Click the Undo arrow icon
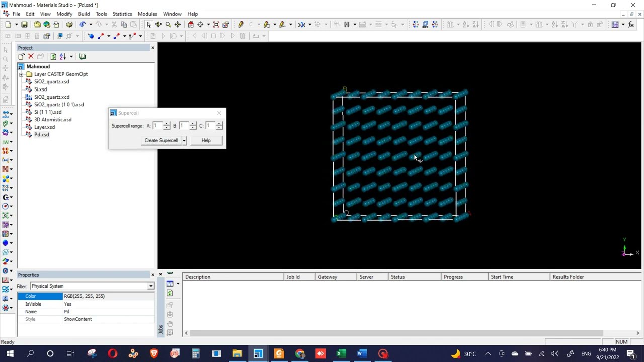 click(x=83, y=24)
